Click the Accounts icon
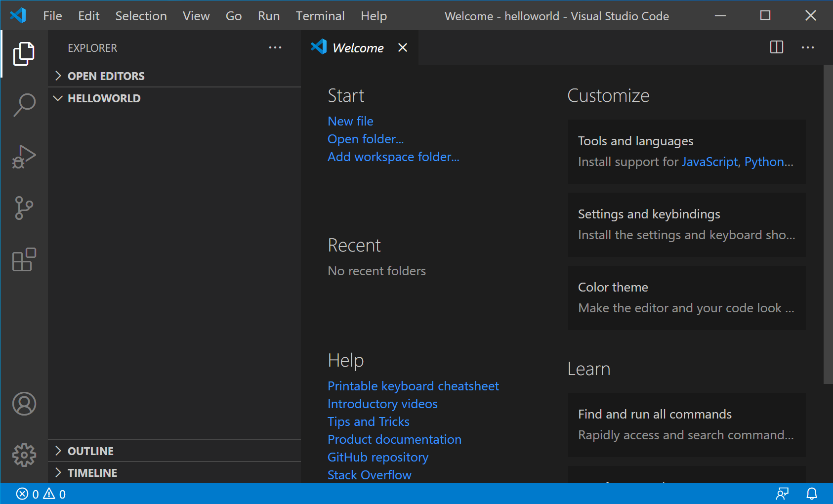This screenshot has width=833, height=504. tap(24, 404)
